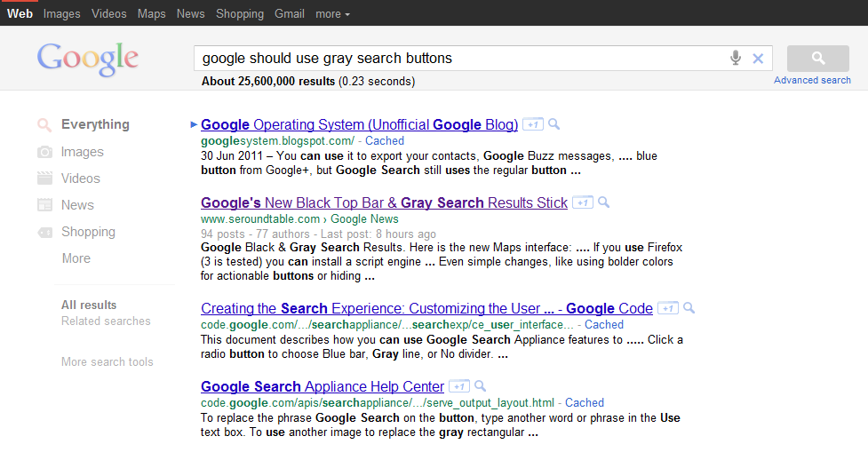This screenshot has height=452, width=868.
Task: Open Google's New Black Top Bar result link
Action: [x=384, y=202]
